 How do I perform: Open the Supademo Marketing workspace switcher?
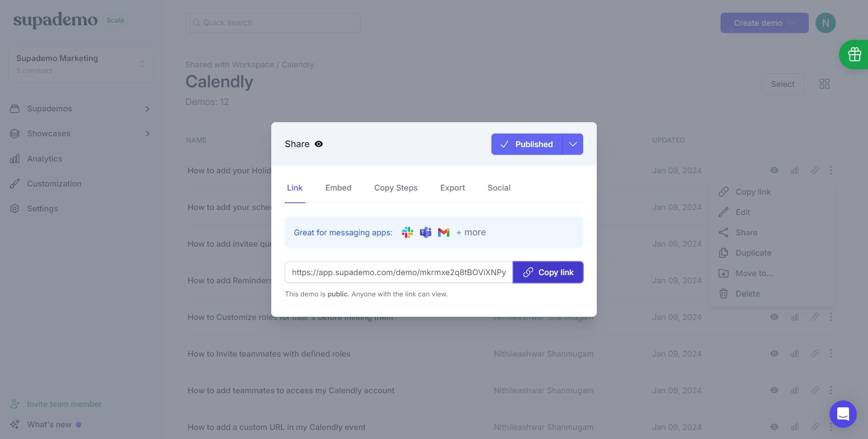pyautogui.click(x=81, y=63)
